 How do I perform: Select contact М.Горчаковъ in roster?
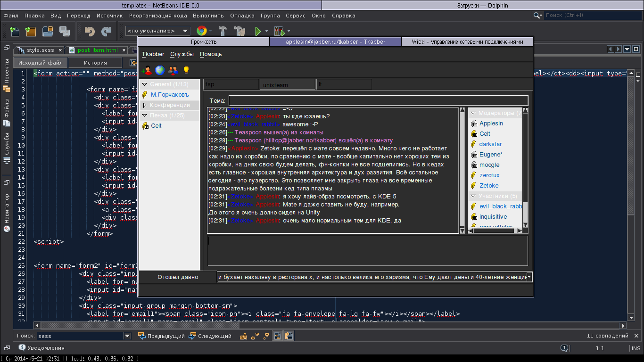(169, 95)
